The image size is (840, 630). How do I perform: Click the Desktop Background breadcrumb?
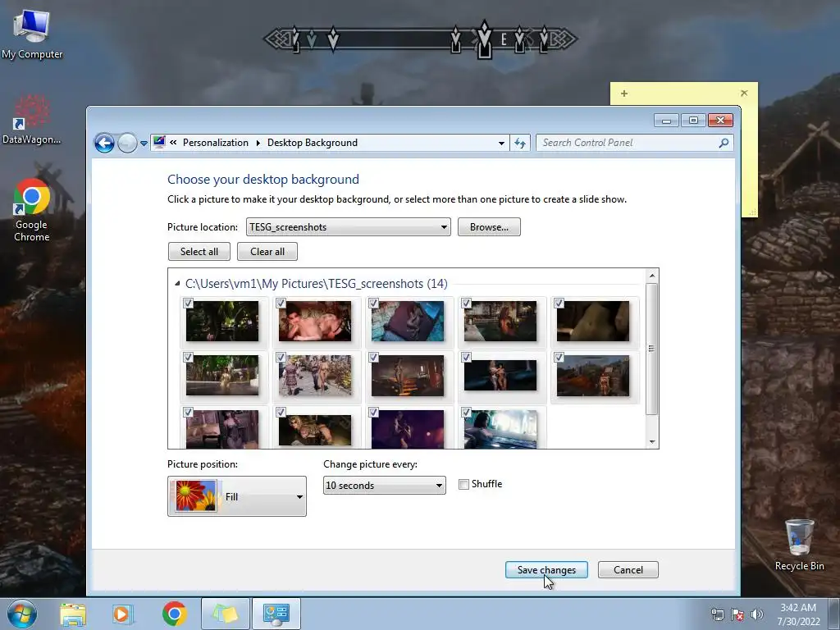pyautogui.click(x=313, y=143)
